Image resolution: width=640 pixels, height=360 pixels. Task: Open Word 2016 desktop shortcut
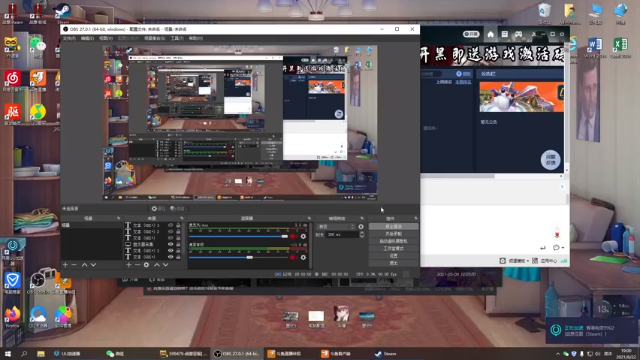tap(595, 47)
